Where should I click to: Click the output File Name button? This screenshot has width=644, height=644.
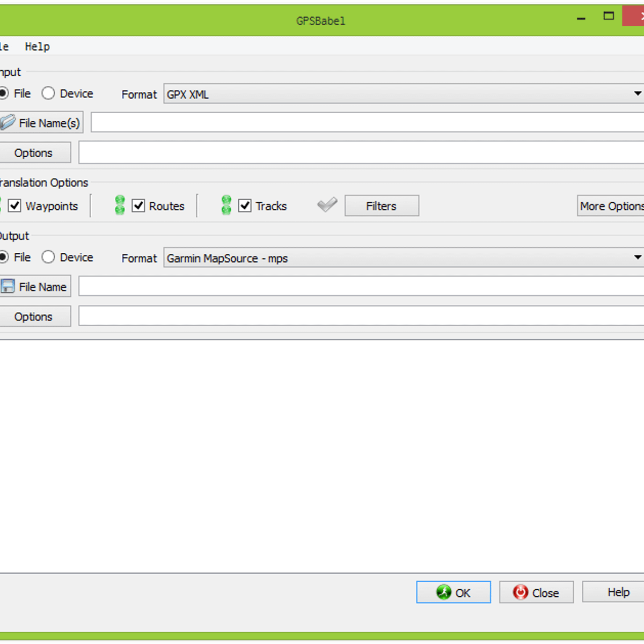tap(35, 287)
